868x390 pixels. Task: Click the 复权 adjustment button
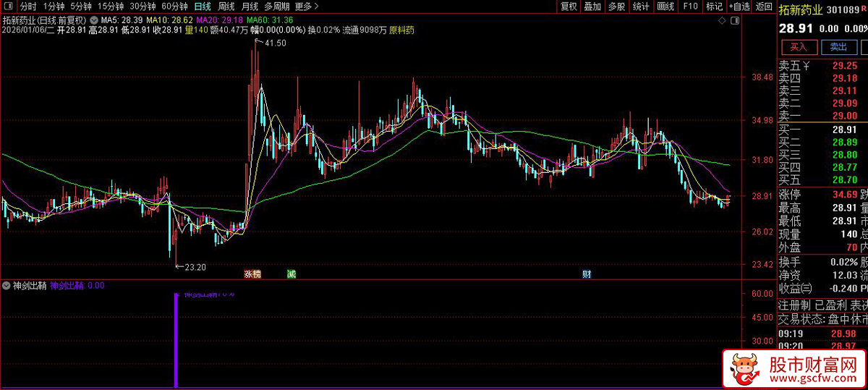click(x=569, y=7)
